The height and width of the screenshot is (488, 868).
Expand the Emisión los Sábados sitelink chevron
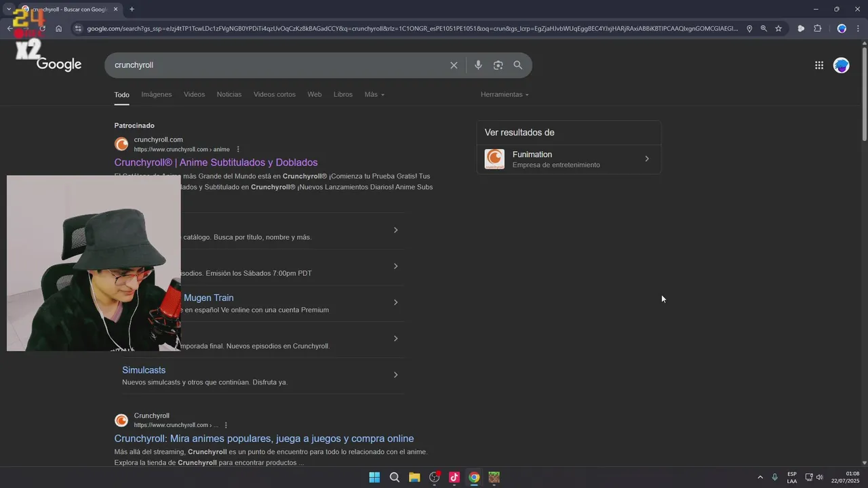396,266
